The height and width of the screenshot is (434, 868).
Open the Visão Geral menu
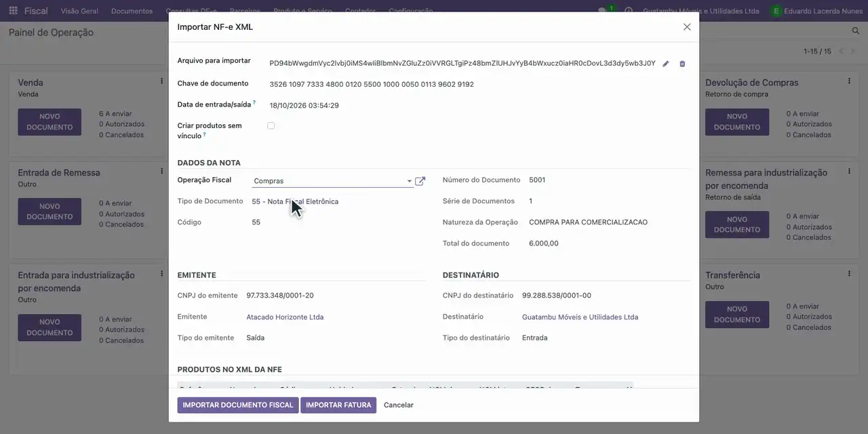79,11
